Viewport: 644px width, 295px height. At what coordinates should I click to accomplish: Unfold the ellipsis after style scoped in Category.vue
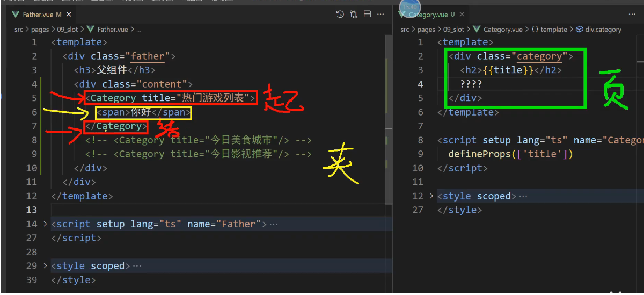tap(523, 196)
